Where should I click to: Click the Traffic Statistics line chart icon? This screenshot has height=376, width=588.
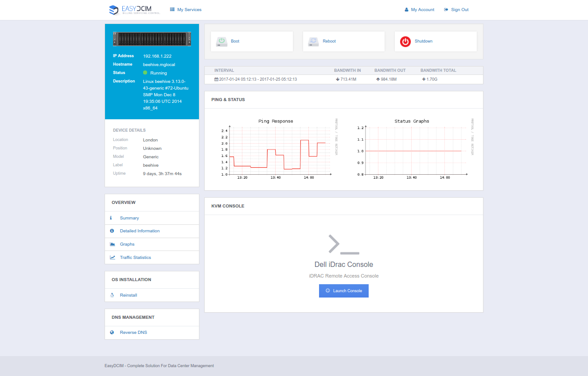[112, 258]
